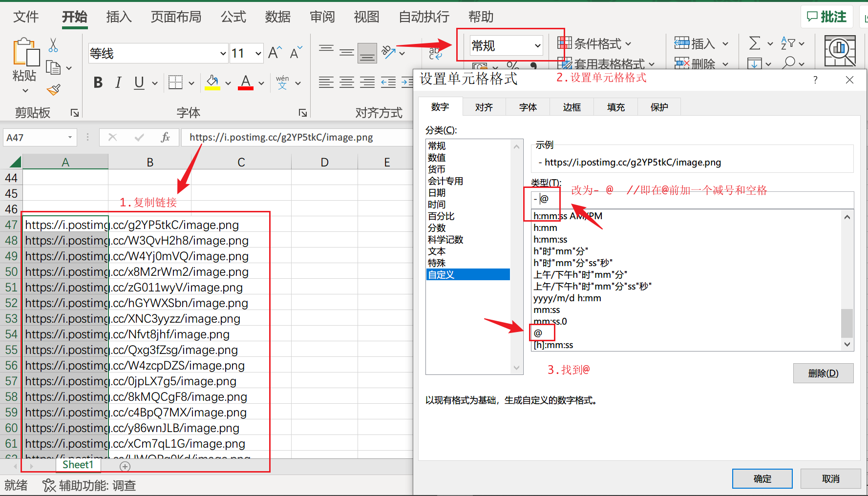Screen dimensions: 868x496
Task: Decrease font size with small A icon
Action: (296, 53)
